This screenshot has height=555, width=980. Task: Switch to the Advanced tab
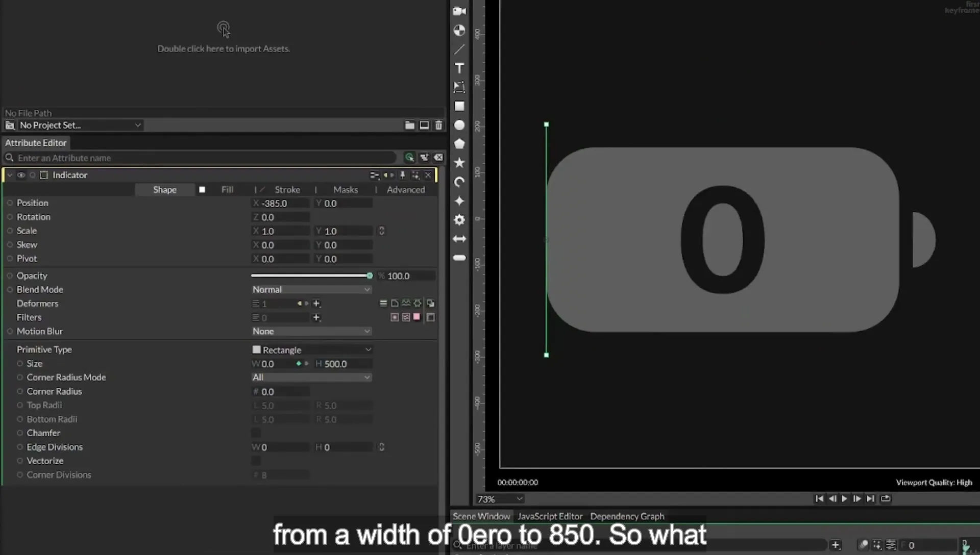[x=406, y=189]
